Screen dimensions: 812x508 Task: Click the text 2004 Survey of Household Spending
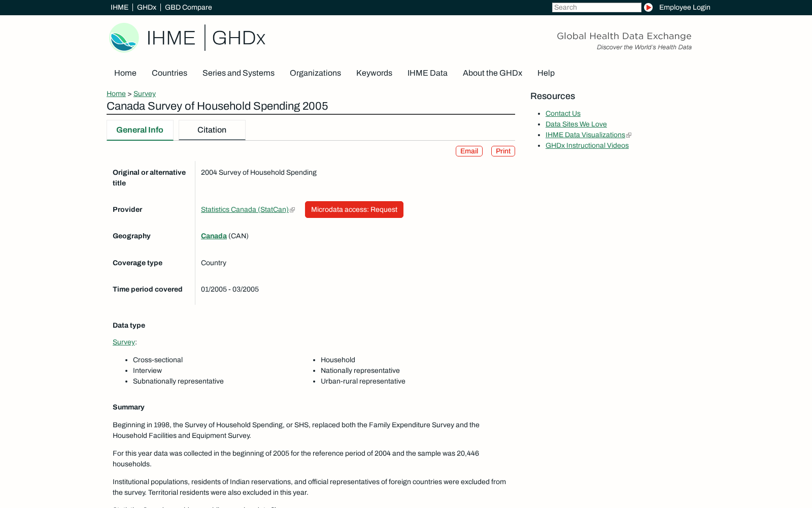tap(259, 172)
